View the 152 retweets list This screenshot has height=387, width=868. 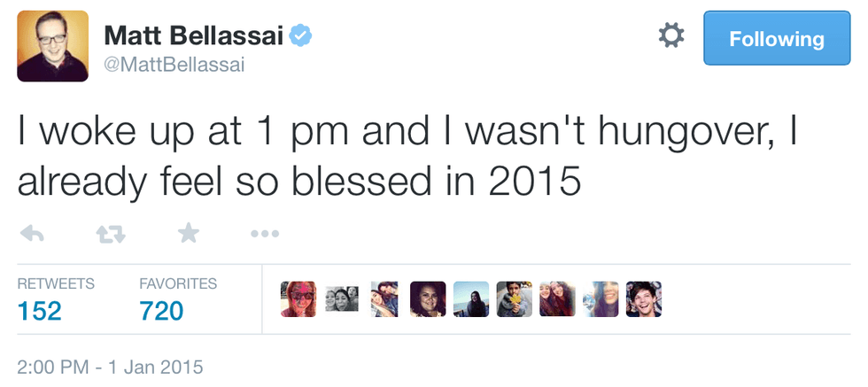click(x=40, y=311)
